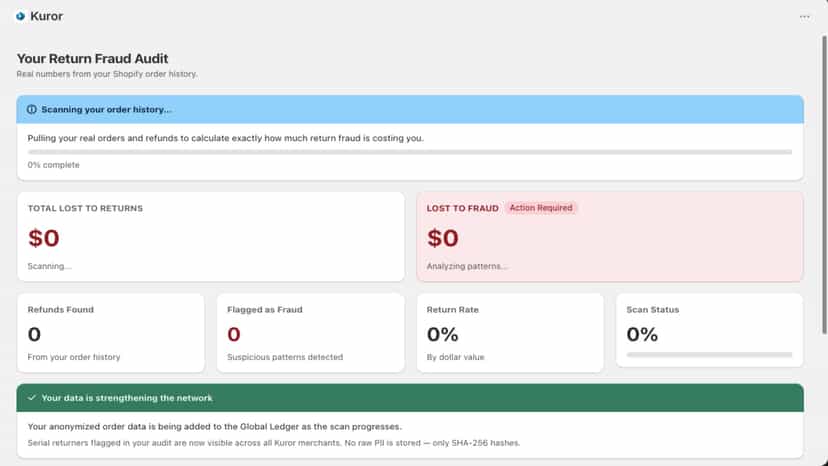828x466 pixels.
Task: Click the red 0 under Flagged as Fraud
Action: 234,334
